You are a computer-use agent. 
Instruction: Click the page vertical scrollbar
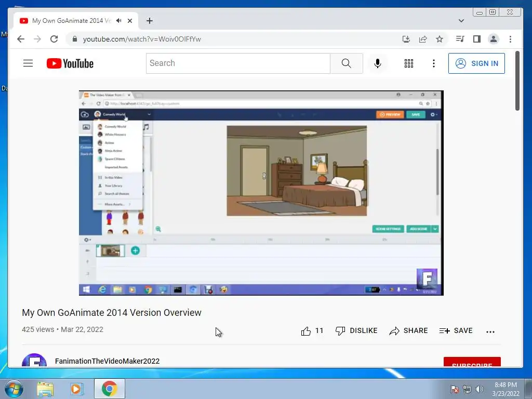tap(517, 81)
